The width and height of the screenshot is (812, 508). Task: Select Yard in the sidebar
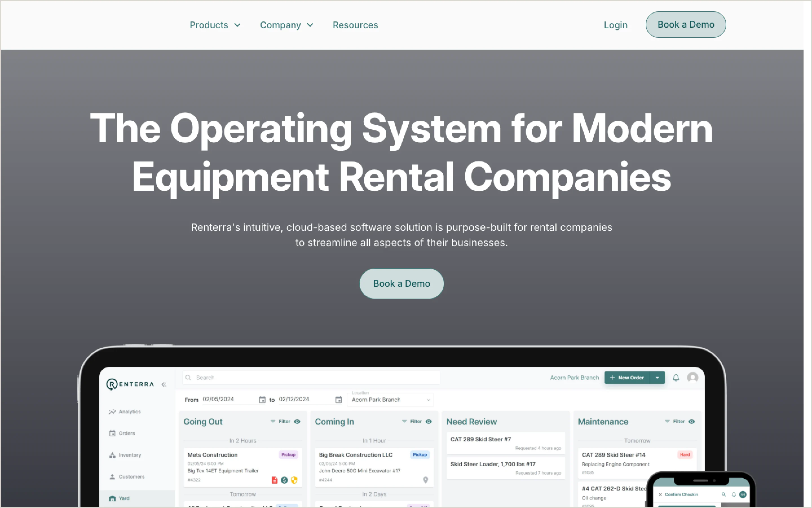click(137, 498)
